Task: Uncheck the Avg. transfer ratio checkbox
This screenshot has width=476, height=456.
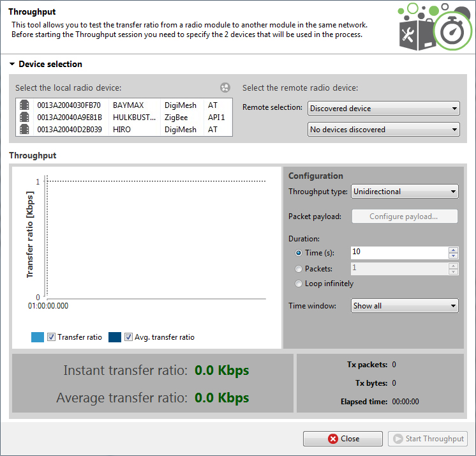Action: (x=128, y=337)
